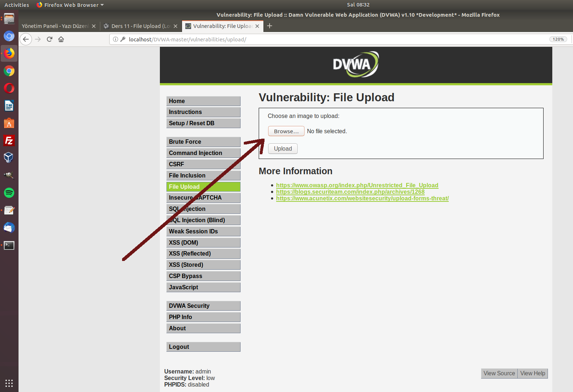The width and height of the screenshot is (573, 392).
Task: Open Ubuntu Software from the dock
Action: (9, 123)
